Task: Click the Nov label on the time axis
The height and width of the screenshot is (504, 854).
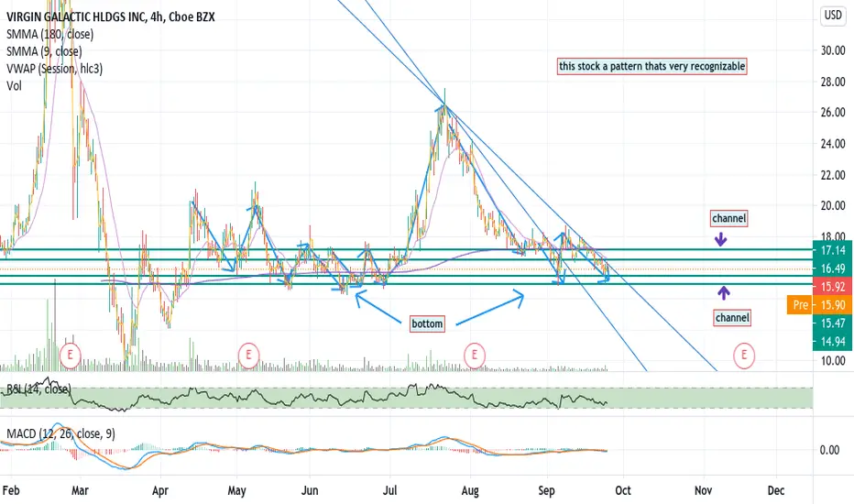Action: pyautogui.click(x=703, y=490)
